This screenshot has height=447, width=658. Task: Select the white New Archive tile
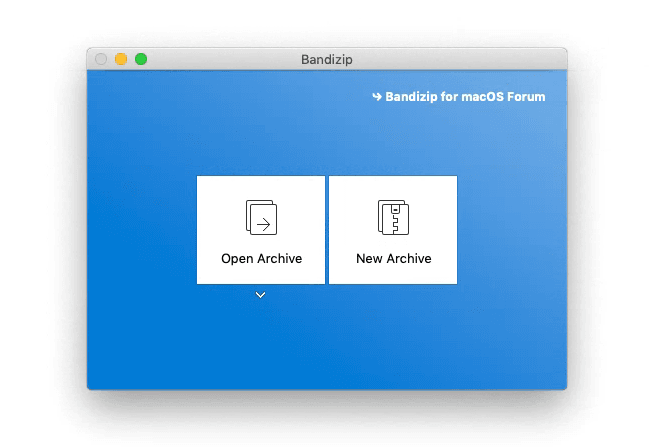(393, 230)
